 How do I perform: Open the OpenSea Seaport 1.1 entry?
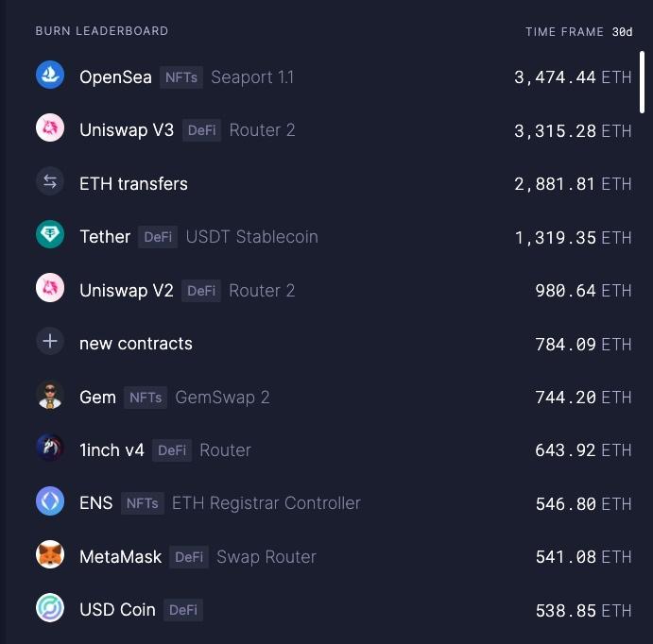(334, 77)
